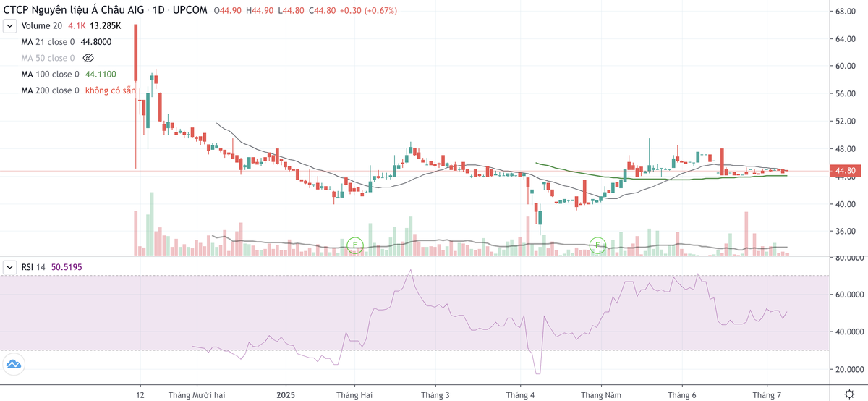Click the UPCOM exchange label

[x=190, y=11]
